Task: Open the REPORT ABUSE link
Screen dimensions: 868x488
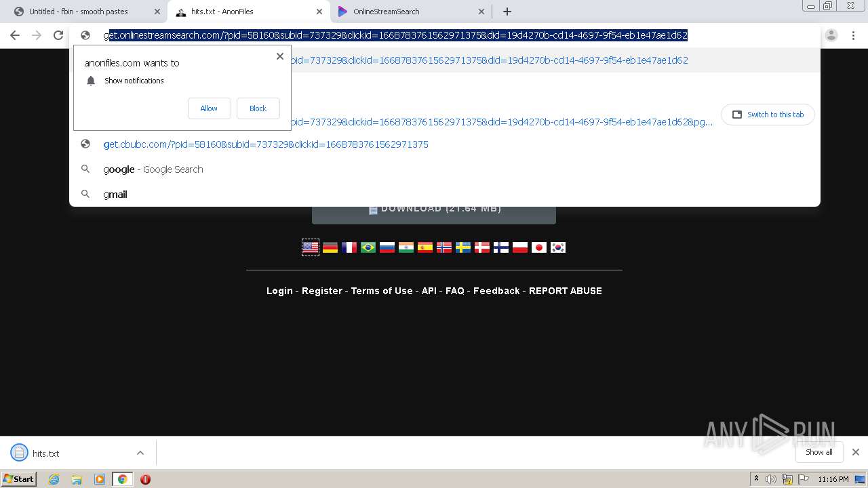Action: click(566, 291)
